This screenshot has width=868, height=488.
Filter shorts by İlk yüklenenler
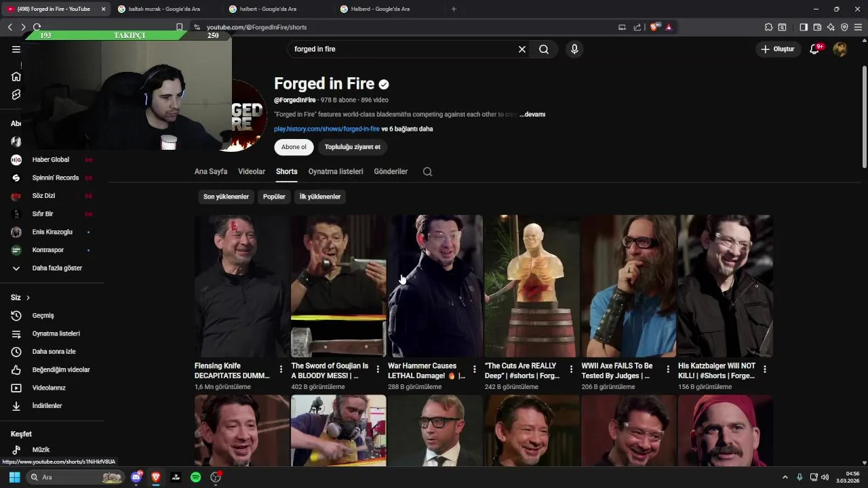click(320, 197)
